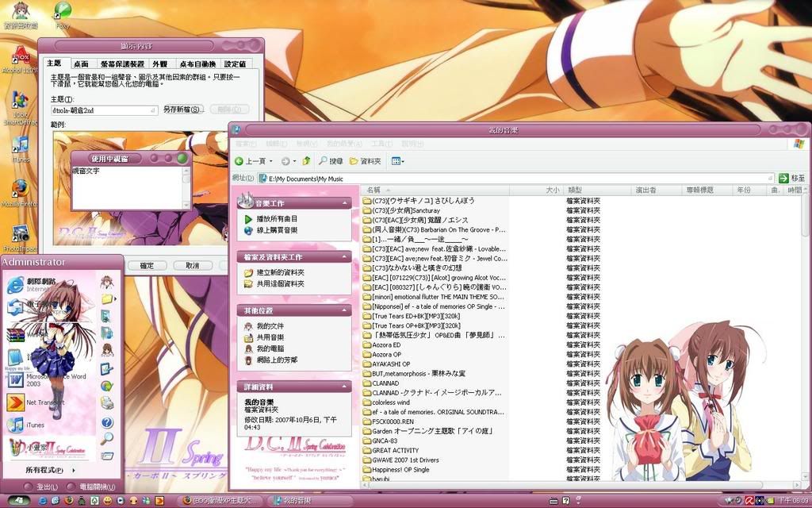
Task: Open the back button history dropdown arrow
Action: (270, 162)
